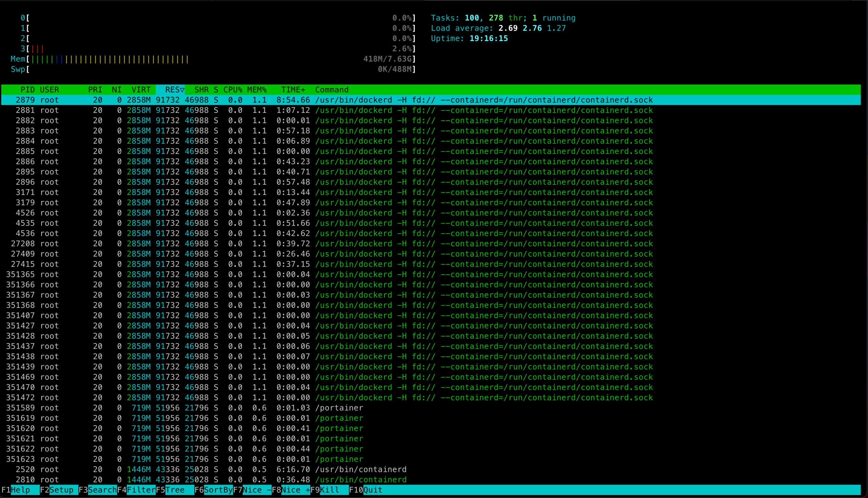
Task: Select process row with PID 2881
Action: pos(431,110)
